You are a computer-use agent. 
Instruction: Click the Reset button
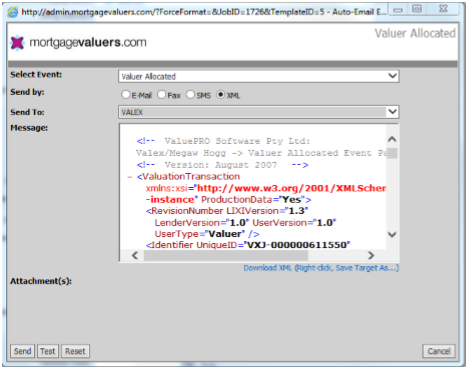coord(75,351)
